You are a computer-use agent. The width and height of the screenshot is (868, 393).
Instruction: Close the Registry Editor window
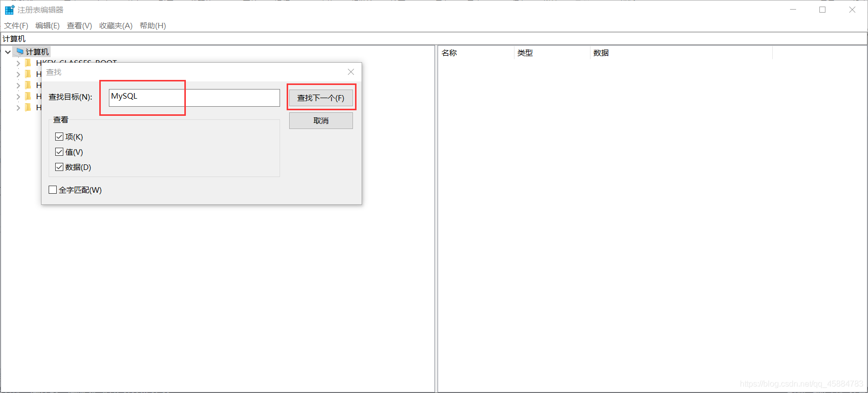point(852,10)
